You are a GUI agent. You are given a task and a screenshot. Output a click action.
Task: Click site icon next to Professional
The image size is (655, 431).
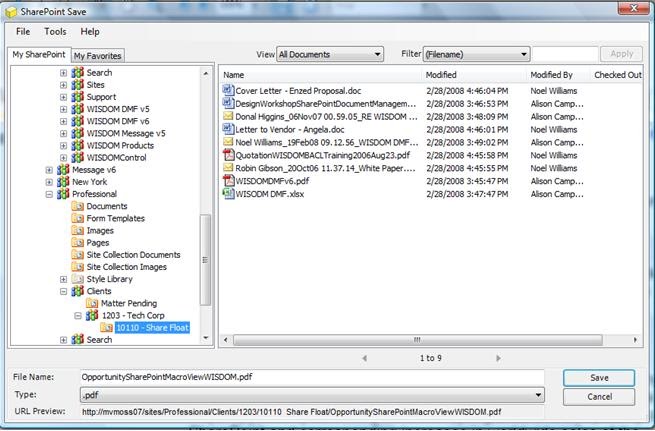coord(63,194)
